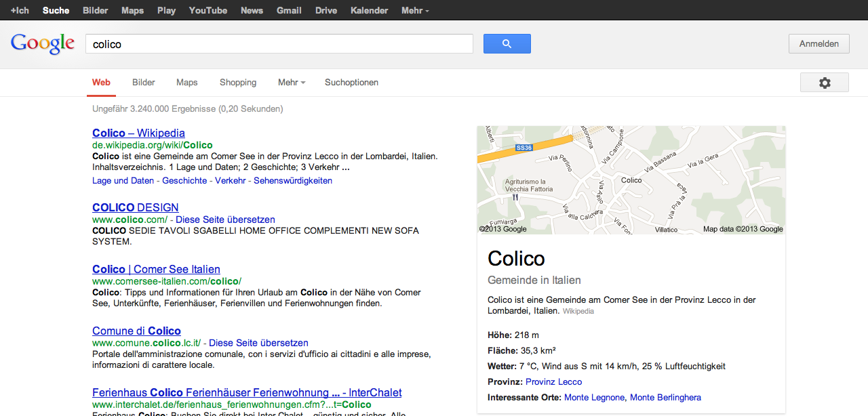Open Gmail from the top bar
Viewport: 868px width, 416px height.
click(289, 11)
